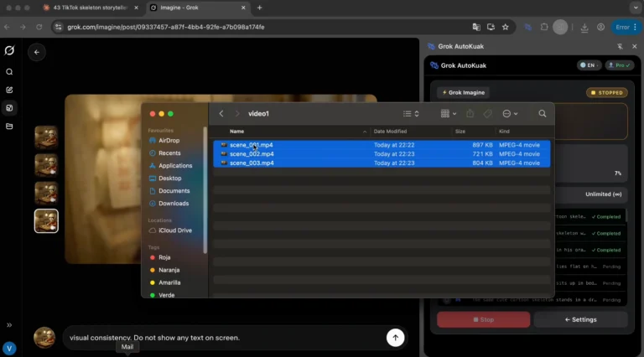The image size is (644, 357).
Task: Open Imagine gallery icon in Grok sidebar
Action: 9,108
